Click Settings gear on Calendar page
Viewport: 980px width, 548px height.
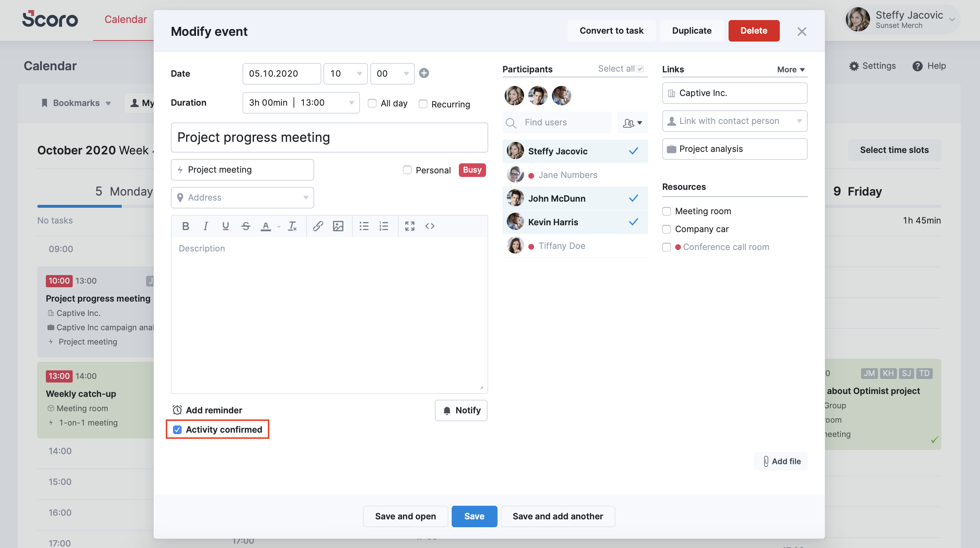point(854,66)
